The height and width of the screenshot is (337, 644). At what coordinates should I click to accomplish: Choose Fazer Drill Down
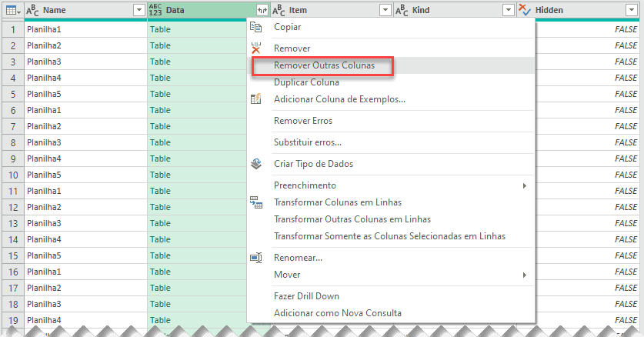click(391, 296)
